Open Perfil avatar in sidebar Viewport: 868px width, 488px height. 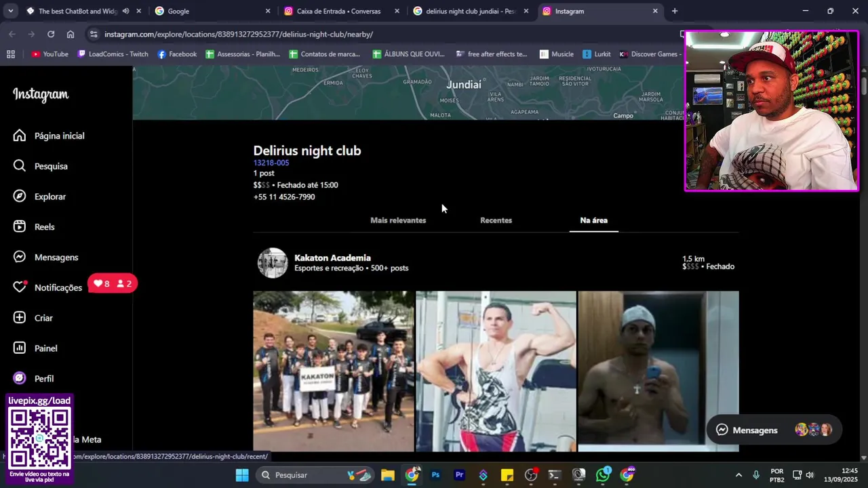(x=20, y=378)
